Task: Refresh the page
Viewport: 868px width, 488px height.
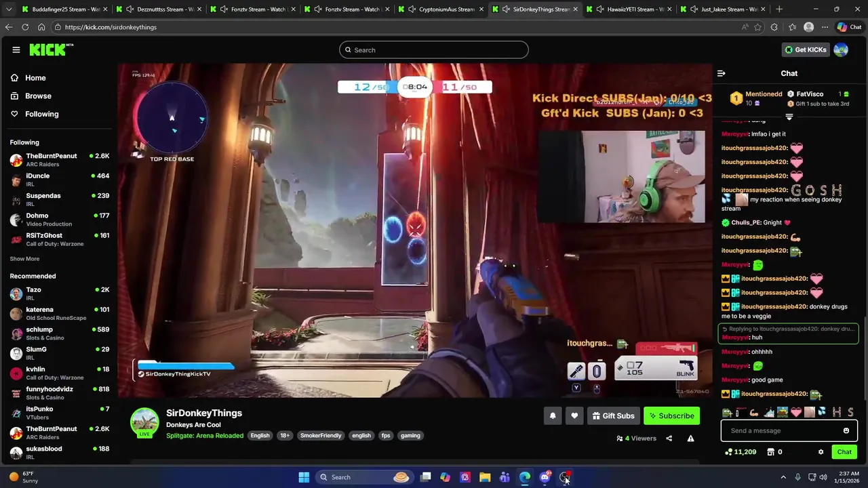Action: (x=25, y=27)
